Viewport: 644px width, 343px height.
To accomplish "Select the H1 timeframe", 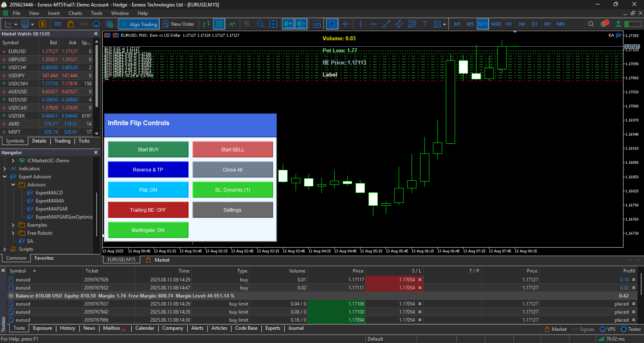I will 509,24.
